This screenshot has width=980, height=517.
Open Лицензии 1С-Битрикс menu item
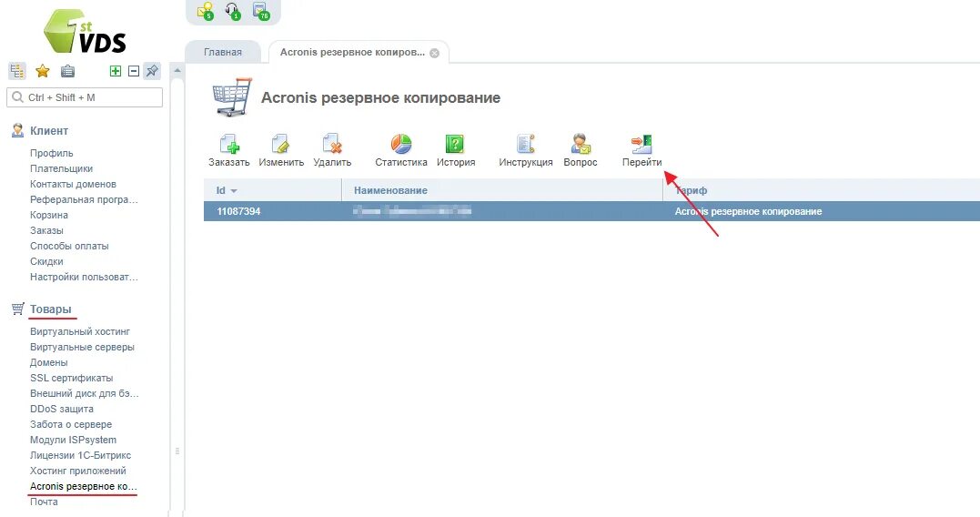pyautogui.click(x=81, y=455)
